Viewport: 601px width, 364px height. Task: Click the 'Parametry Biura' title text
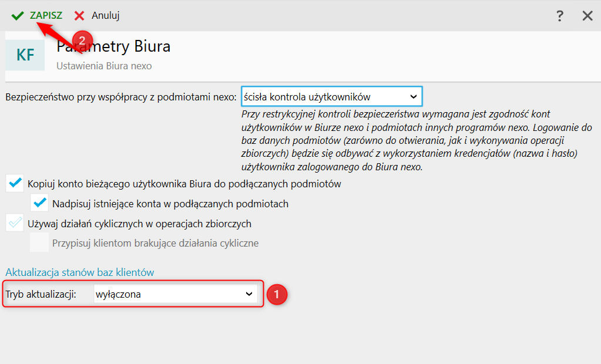113,46
